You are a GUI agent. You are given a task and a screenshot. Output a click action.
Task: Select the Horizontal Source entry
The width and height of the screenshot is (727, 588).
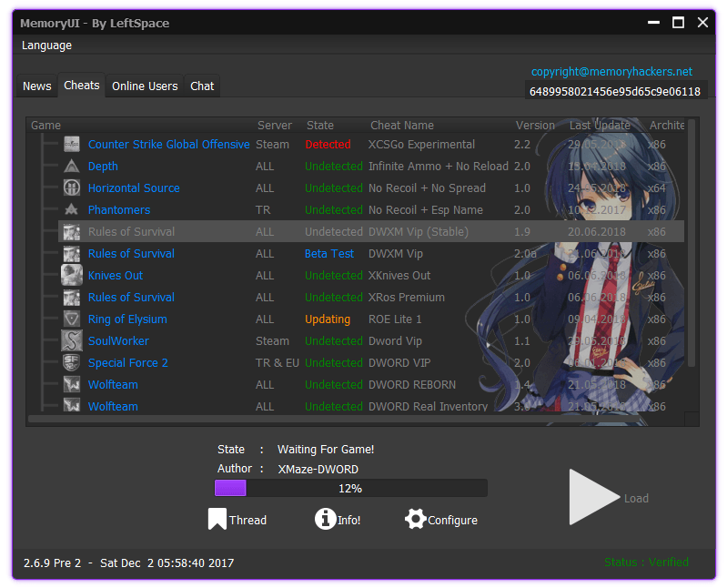pos(134,188)
